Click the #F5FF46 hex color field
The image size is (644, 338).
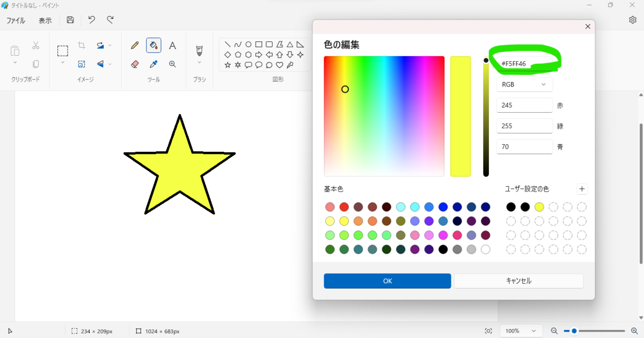point(524,63)
